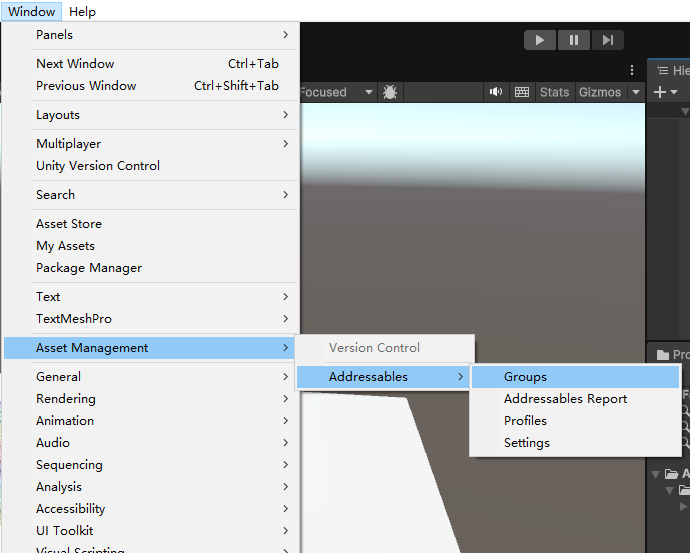
Task: Expand the Audio submenu
Action: 150,443
